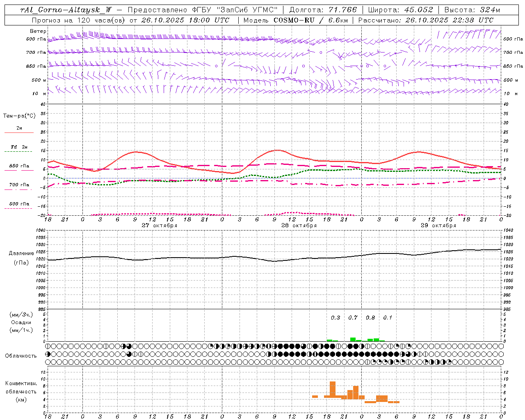
Task: Click the 0.1 precipitation total value
Action: pos(388,317)
